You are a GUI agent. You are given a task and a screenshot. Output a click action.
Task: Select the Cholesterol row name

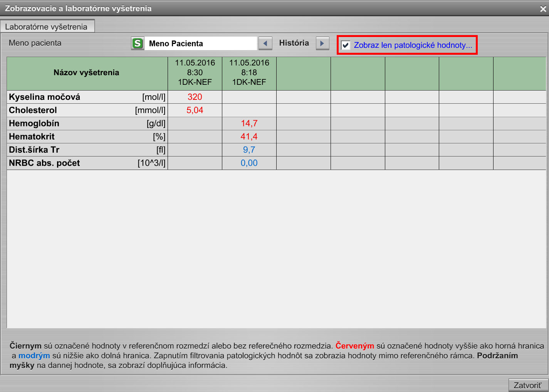point(33,110)
